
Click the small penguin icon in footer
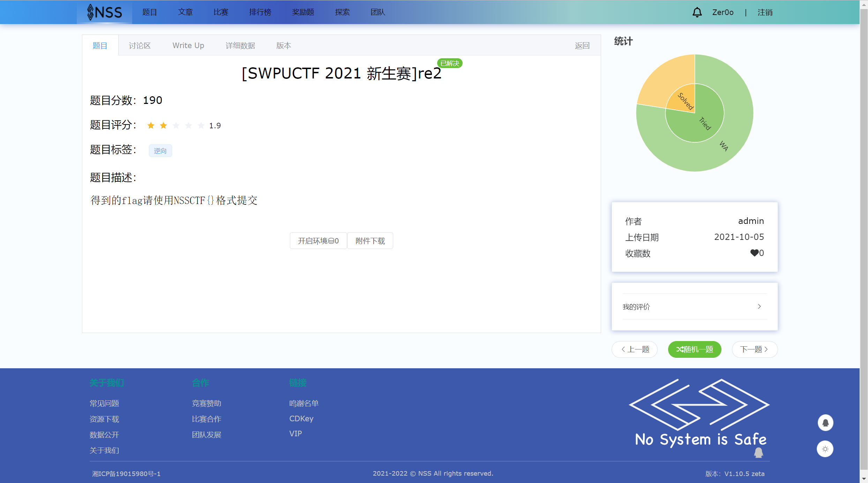click(758, 453)
